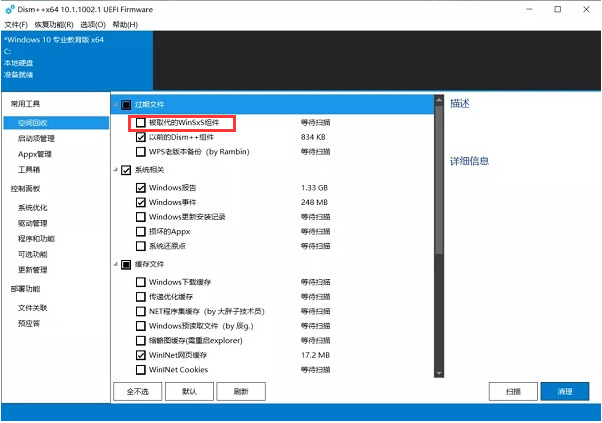Image resolution: width=602 pixels, height=423 pixels.
Task: Click the 缓存文件 group label
Action: coord(149,264)
